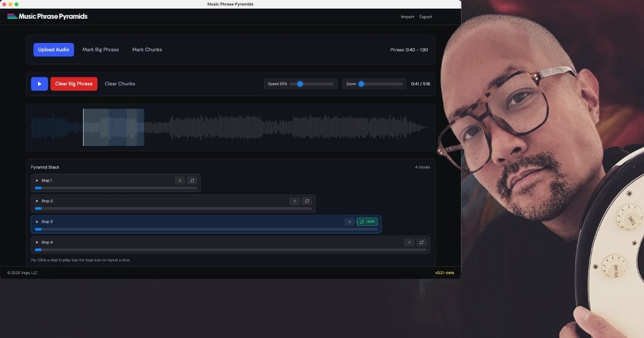Viewport: 644px width, 338px height.
Task: Click the 'Step 3' row label
Action: (47, 222)
